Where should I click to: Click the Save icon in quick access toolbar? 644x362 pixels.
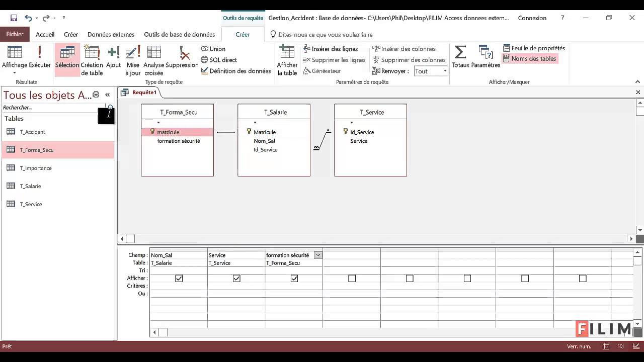pos(14,18)
